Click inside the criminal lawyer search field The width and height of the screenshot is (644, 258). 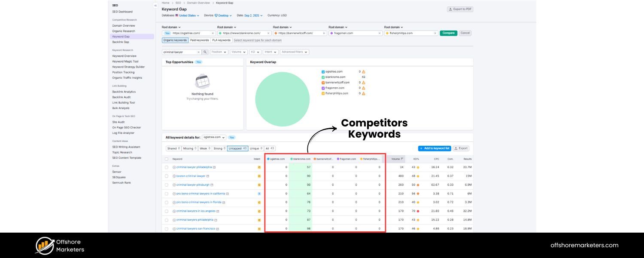[178, 52]
